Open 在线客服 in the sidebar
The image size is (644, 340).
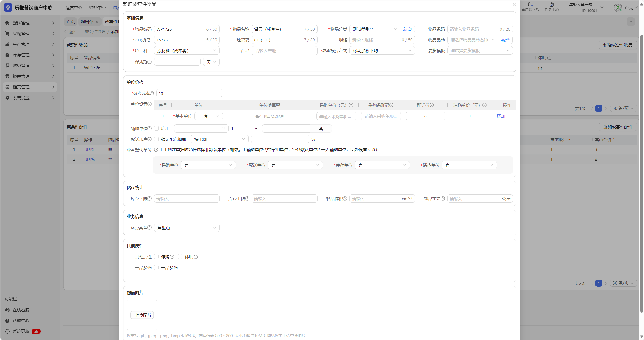tap(21, 310)
